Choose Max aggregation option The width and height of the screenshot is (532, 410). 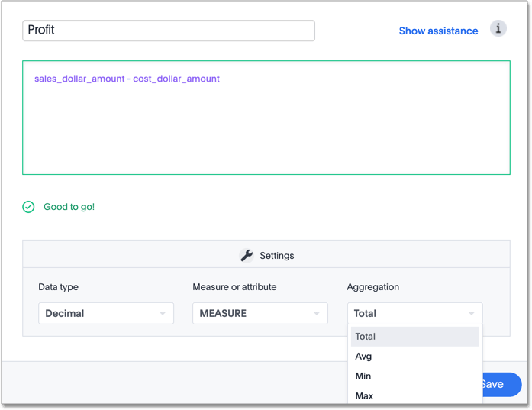(415, 395)
